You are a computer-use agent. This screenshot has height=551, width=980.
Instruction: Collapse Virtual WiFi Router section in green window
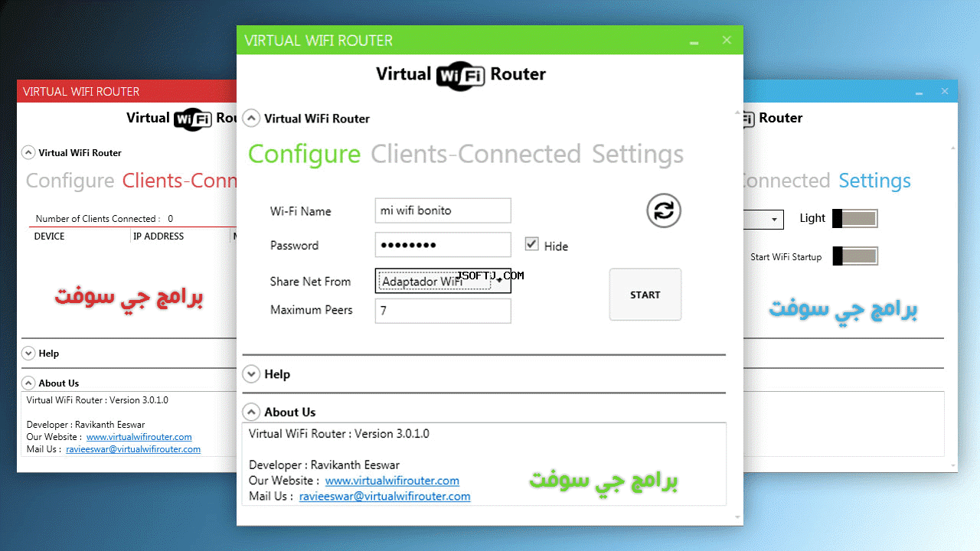[251, 118]
